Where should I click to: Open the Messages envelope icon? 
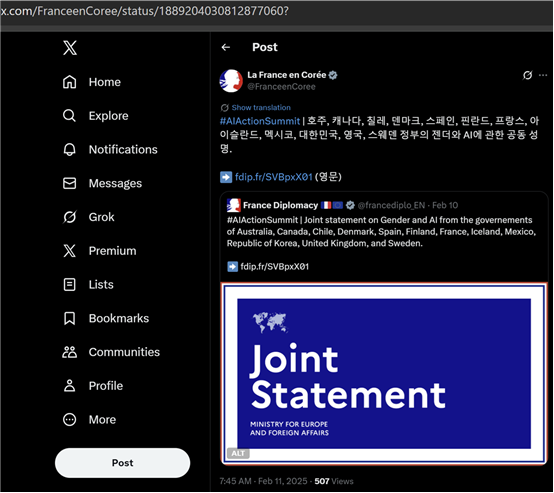(70, 183)
